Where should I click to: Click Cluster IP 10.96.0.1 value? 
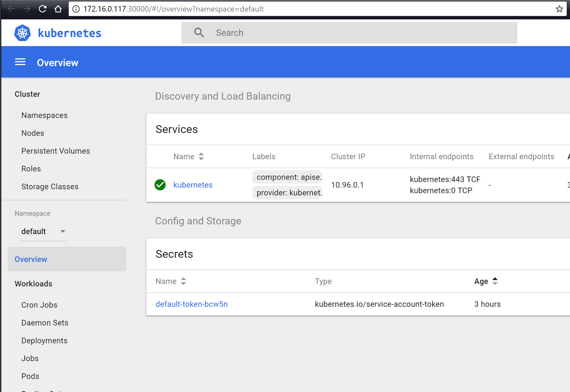(347, 185)
